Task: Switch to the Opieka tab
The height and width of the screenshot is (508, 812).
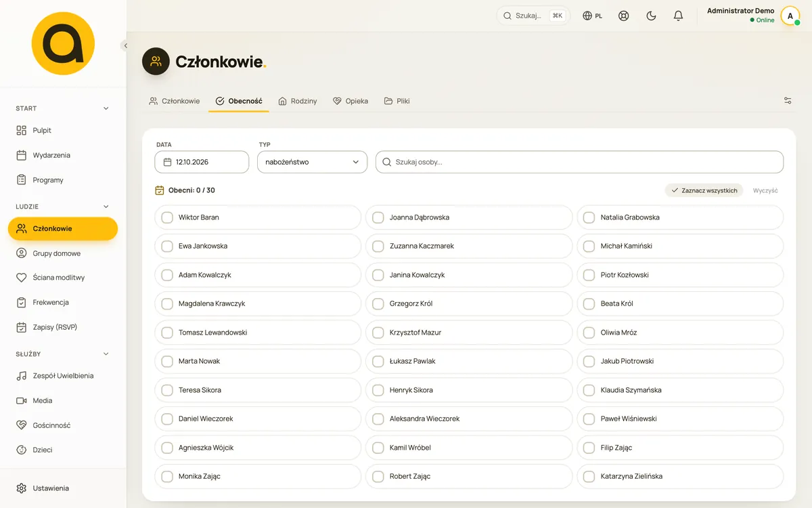Action: click(x=351, y=101)
